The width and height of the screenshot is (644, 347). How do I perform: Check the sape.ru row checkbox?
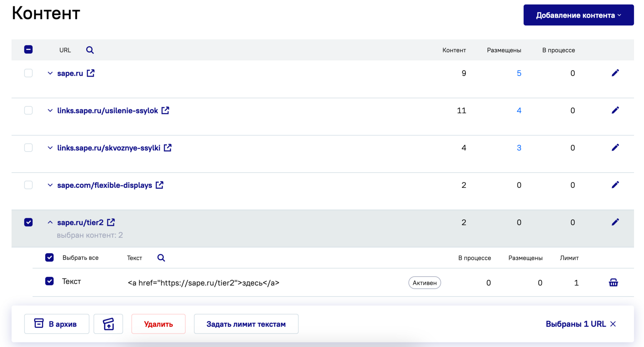(x=28, y=73)
